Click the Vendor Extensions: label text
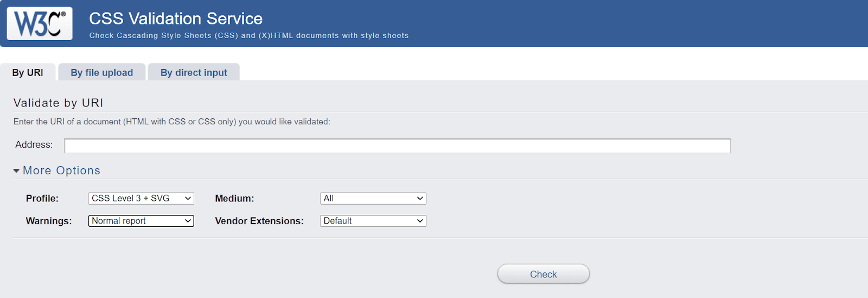The height and width of the screenshot is (298, 868). coord(259,221)
